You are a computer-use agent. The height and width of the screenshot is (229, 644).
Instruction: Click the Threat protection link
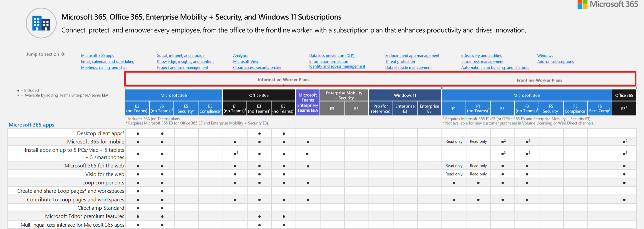400,62
